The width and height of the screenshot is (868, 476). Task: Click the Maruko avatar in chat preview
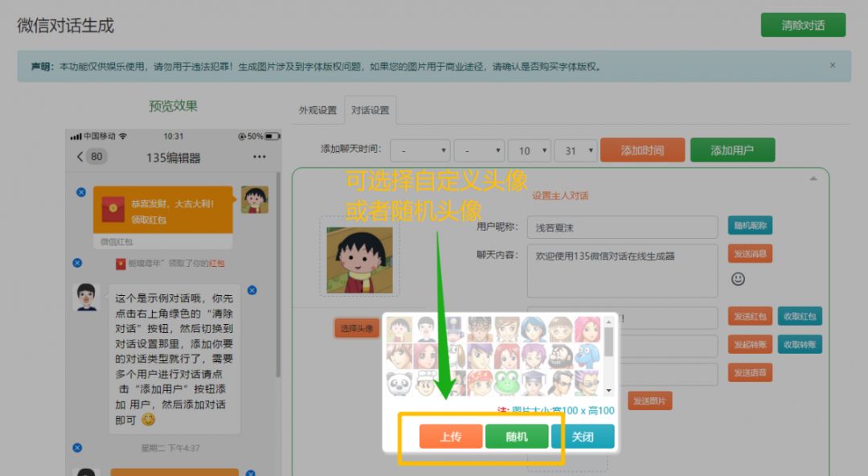click(x=255, y=199)
